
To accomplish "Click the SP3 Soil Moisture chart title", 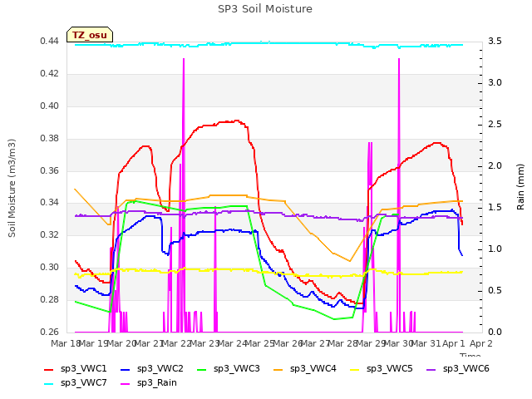I will 265,9.
